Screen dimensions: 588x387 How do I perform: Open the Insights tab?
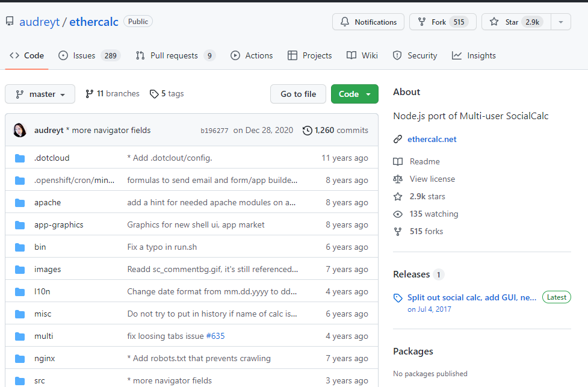pos(474,55)
